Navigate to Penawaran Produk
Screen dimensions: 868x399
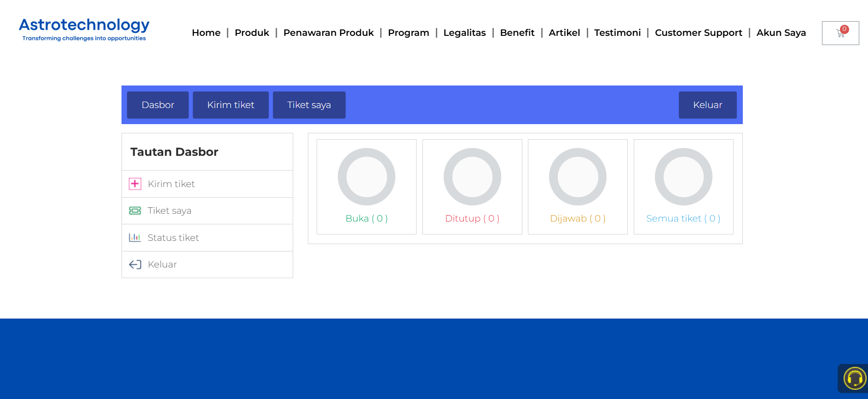tap(328, 33)
